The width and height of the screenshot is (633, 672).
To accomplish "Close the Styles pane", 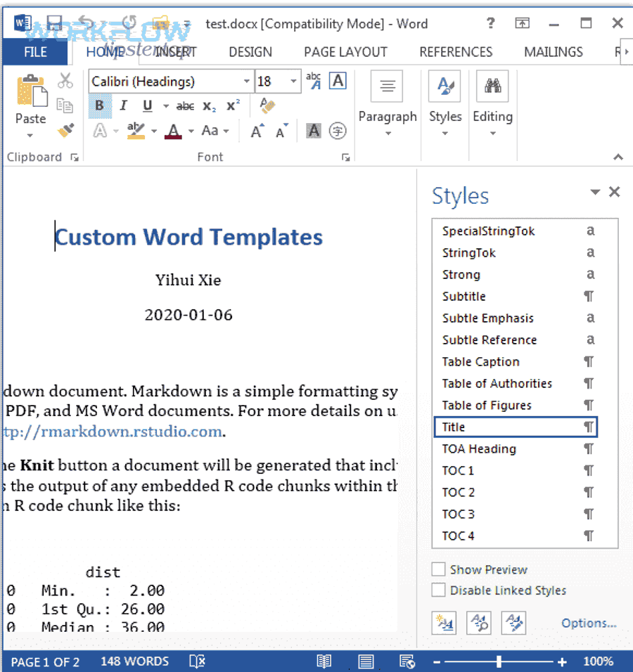I will (x=615, y=192).
